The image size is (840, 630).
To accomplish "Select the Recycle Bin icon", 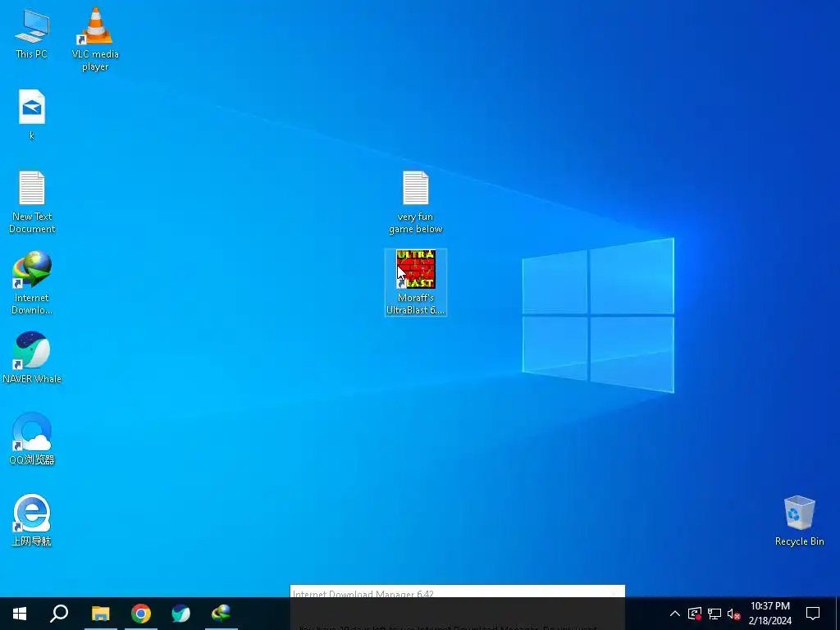I will (x=799, y=521).
